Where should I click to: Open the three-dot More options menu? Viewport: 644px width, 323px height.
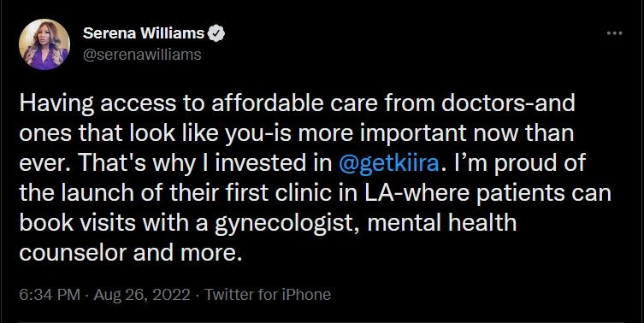click(x=614, y=33)
